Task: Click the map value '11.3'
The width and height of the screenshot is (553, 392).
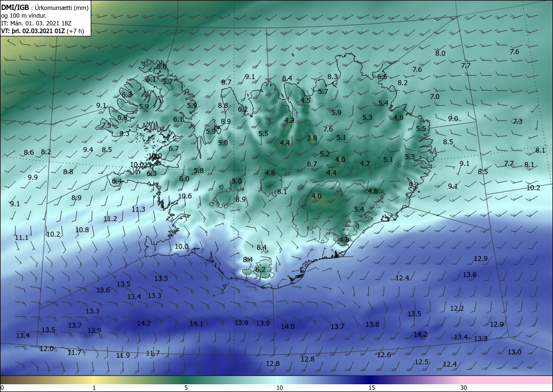Action: pos(138,210)
